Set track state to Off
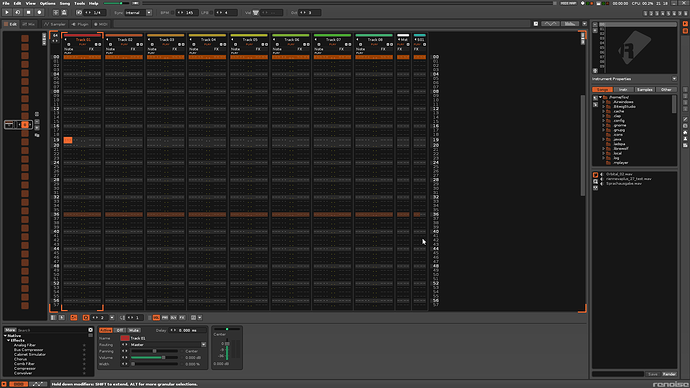 click(x=120, y=330)
